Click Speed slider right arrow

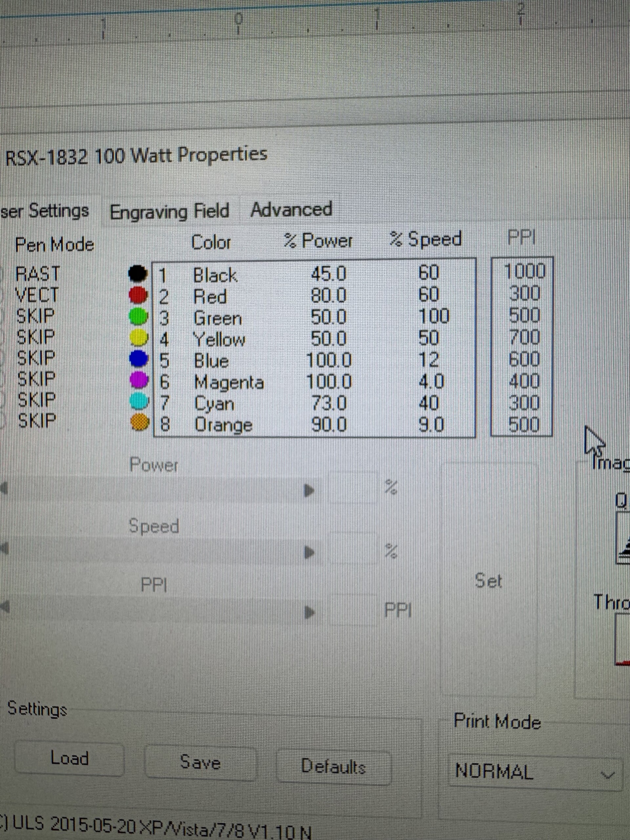point(309,553)
